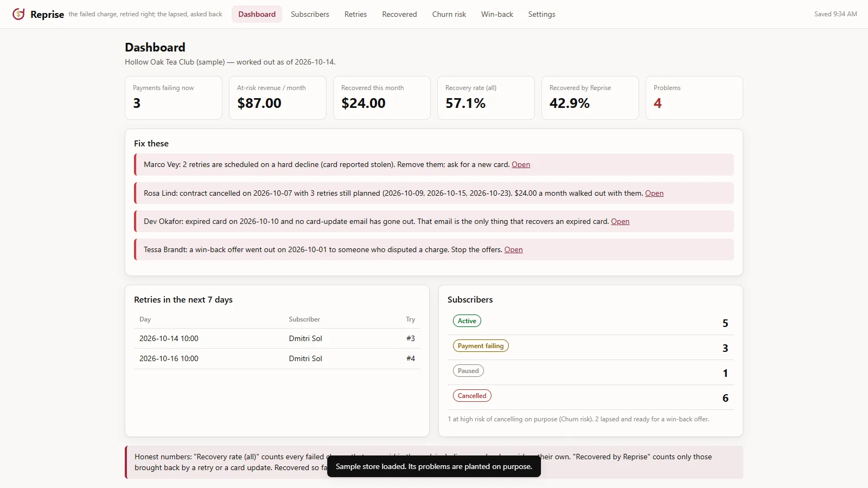Open Settings in the top navigation
The height and width of the screenshot is (488, 868).
(541, 14)
